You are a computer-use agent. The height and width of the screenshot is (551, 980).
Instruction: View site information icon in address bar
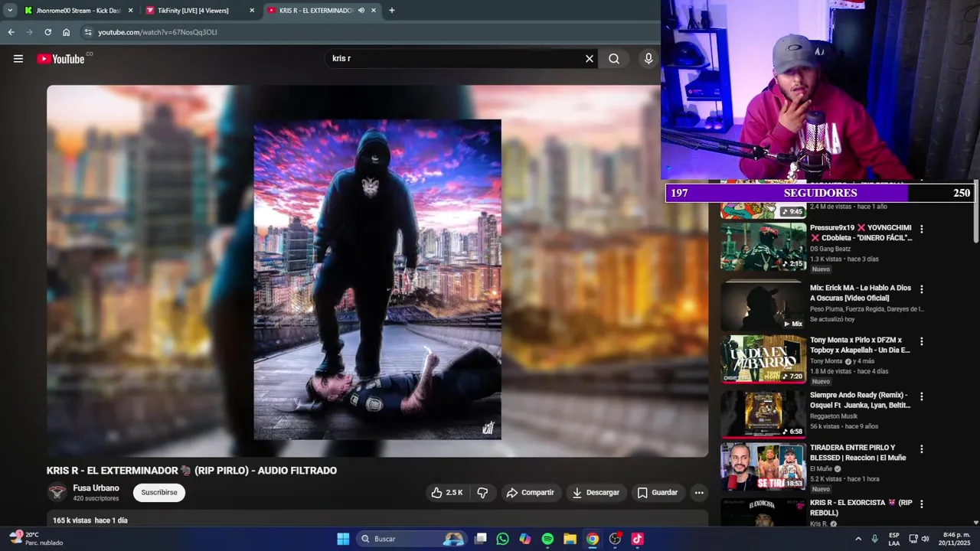(x=88, y=32)
